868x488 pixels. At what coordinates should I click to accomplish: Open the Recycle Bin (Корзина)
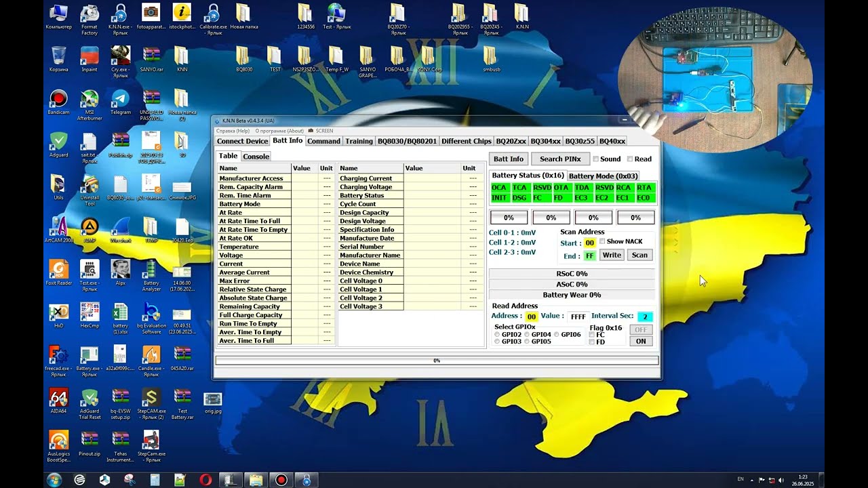pos(58,60)
